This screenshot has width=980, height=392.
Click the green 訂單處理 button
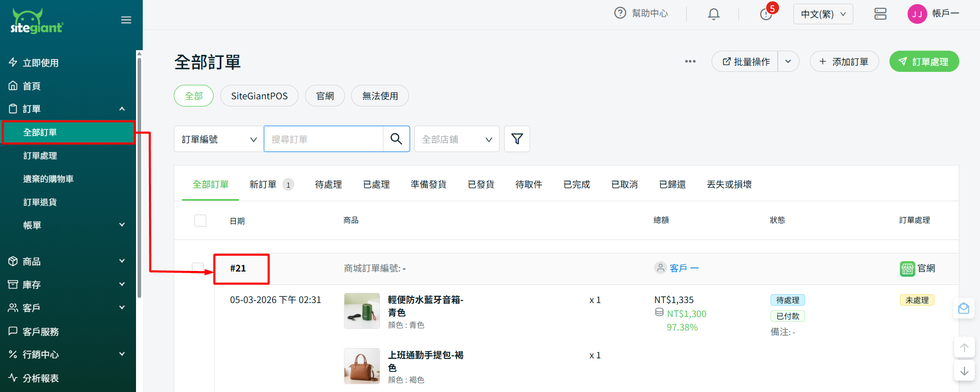point(924,62)
